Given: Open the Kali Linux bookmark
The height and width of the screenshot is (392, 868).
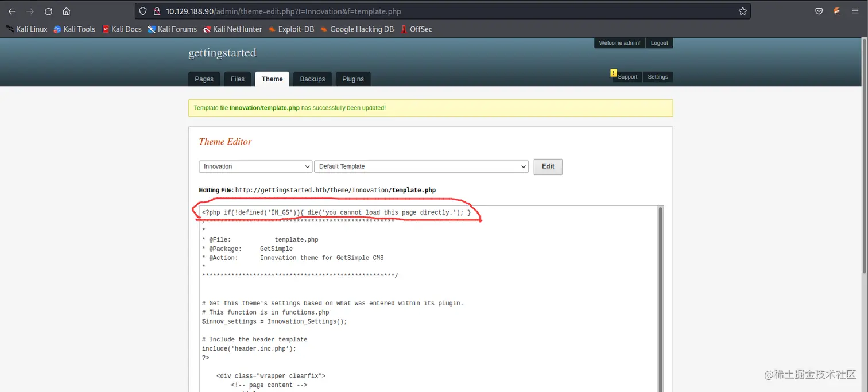Looking at the screenshot, I should 27,29.
